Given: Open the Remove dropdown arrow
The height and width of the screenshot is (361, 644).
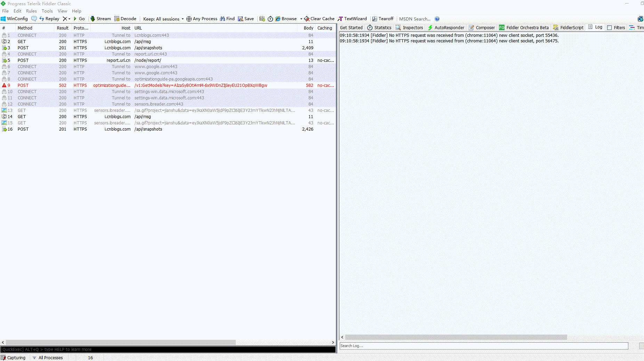Looking at the screenshot, I should click(x=69, y=19).
